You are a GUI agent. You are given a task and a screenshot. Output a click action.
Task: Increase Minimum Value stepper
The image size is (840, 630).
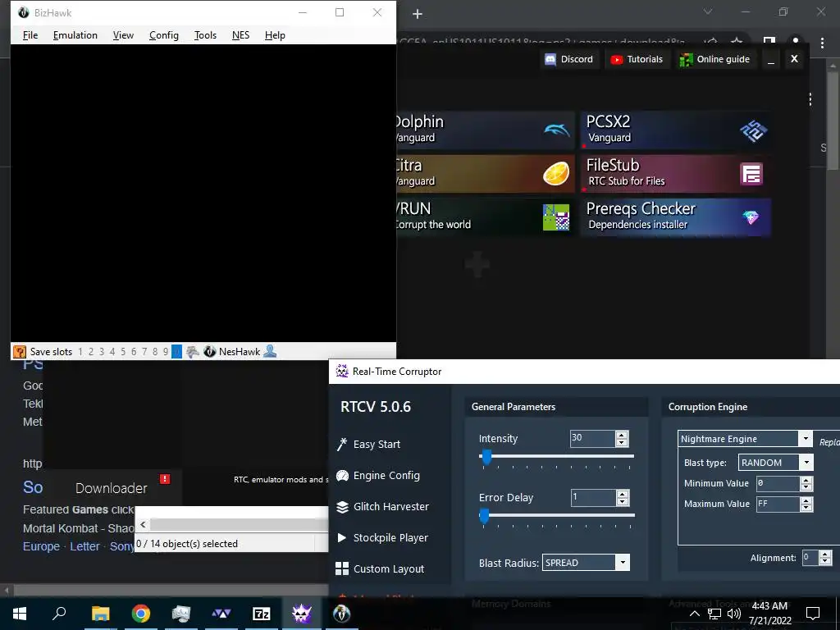[x=806, y=480]
